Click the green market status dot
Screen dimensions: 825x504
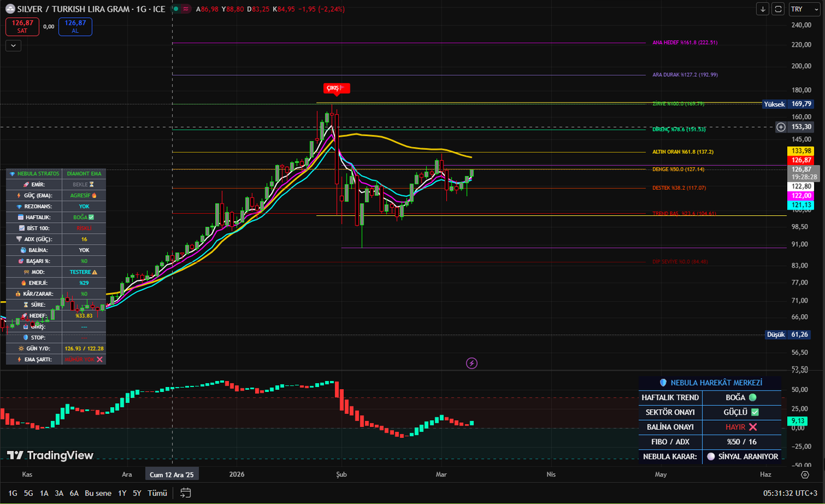click(176, 10)
